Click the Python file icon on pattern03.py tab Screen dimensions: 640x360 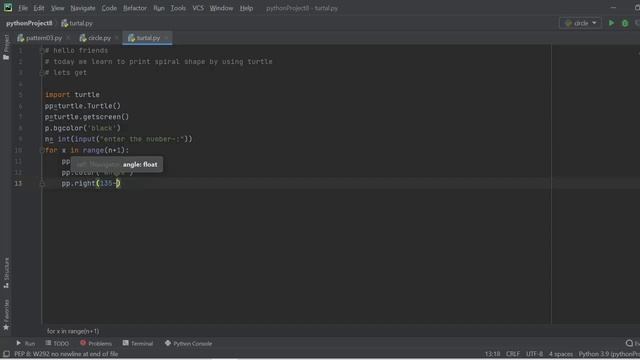click(x=20, y=38)
